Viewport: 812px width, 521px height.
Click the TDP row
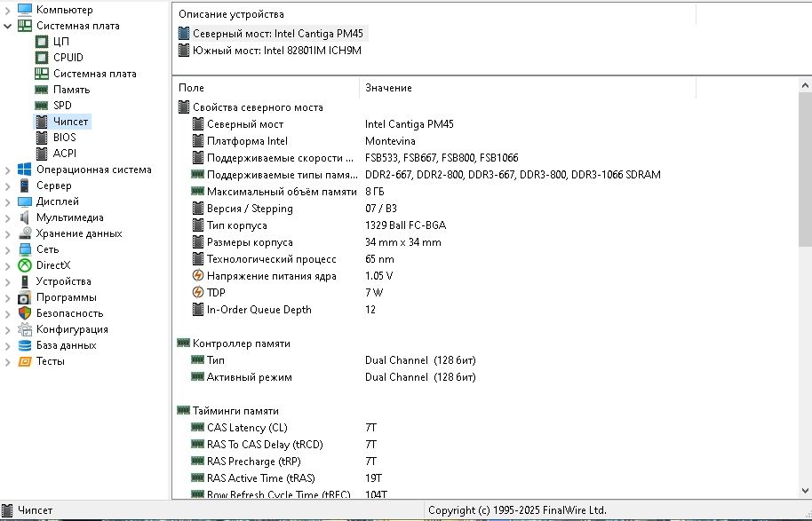442,293
